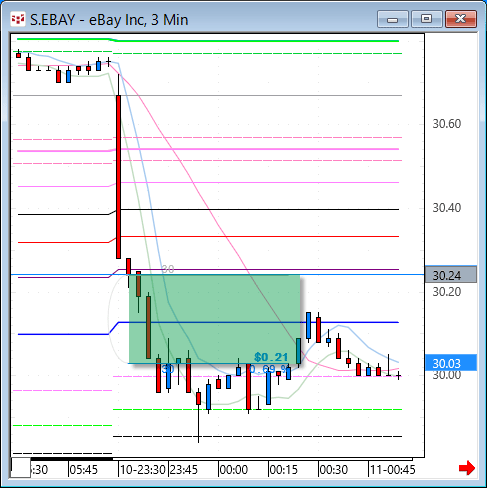Viewport: 487px width, 488px height.
Task: Click the 00:30 time axis label
Action: coord(334,470)
